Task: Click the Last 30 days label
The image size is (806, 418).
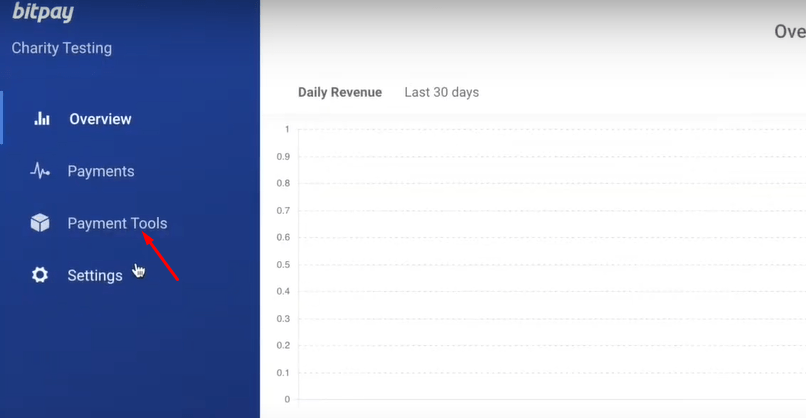Action: coord(442,92)
